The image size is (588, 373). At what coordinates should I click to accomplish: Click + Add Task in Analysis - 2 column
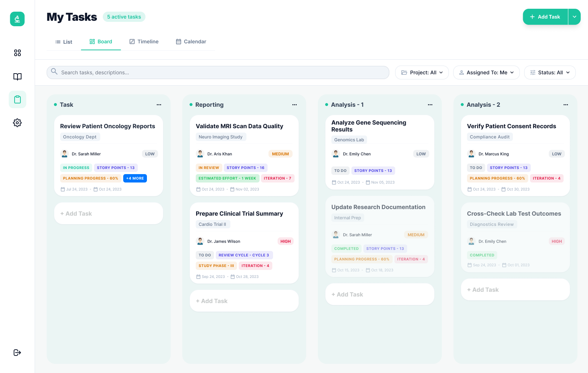[515, 290]
